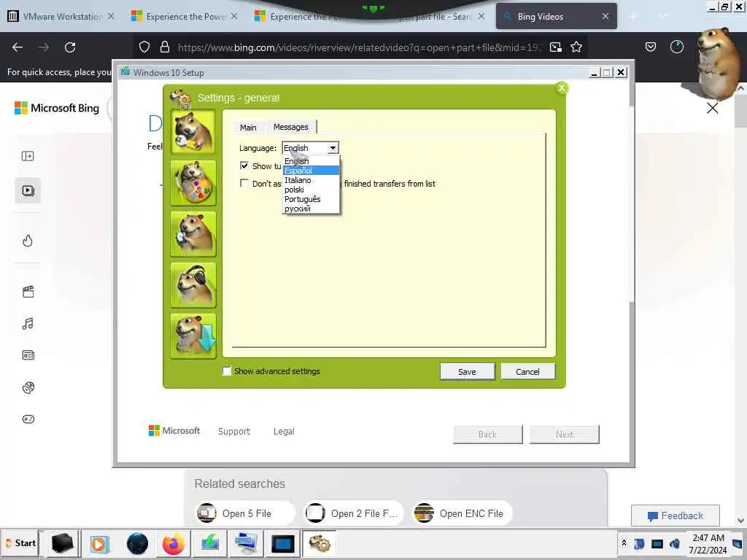The width and height of the screenshot is (747, 560).
Task: Open general settings beaver icon
Action: tap(193, 131)
